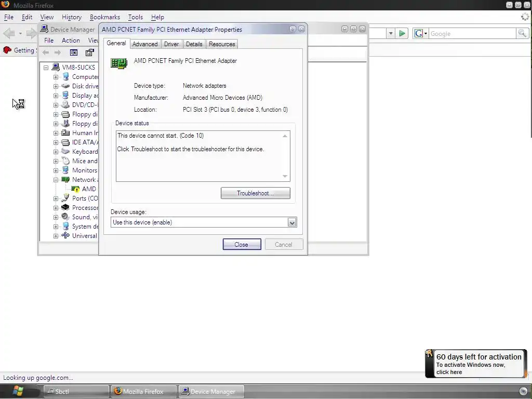
Task: Click the green Go arrow in Firefox
Action: coord(402,33)
